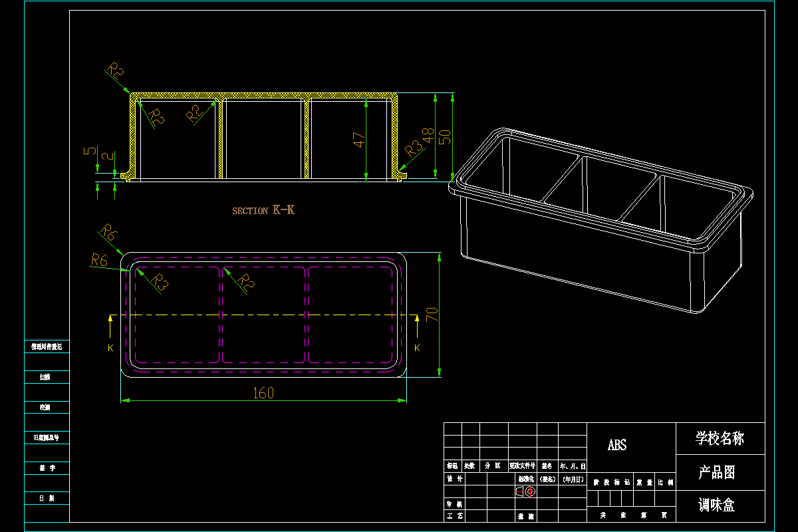Image resolution: width=798 pixels, height=532 pixels.
Task: Click the '日期' cell in left margin
Action: coord(47,498)
